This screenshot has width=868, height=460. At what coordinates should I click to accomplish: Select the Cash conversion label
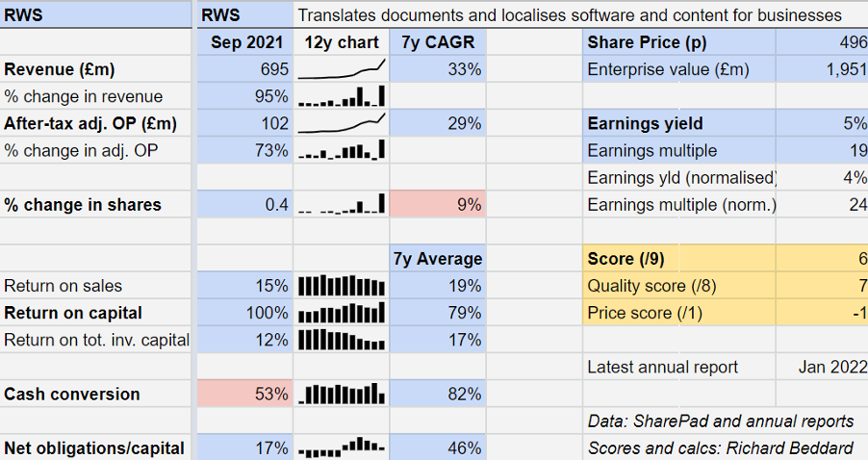pyautogui.click(x=96, y=395)
